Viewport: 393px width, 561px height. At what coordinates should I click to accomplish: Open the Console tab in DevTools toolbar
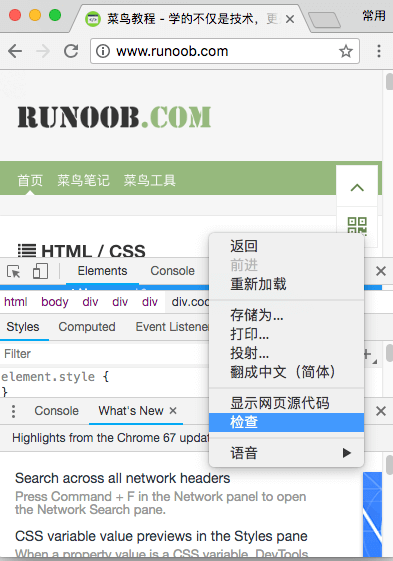[x=172, y=271]
